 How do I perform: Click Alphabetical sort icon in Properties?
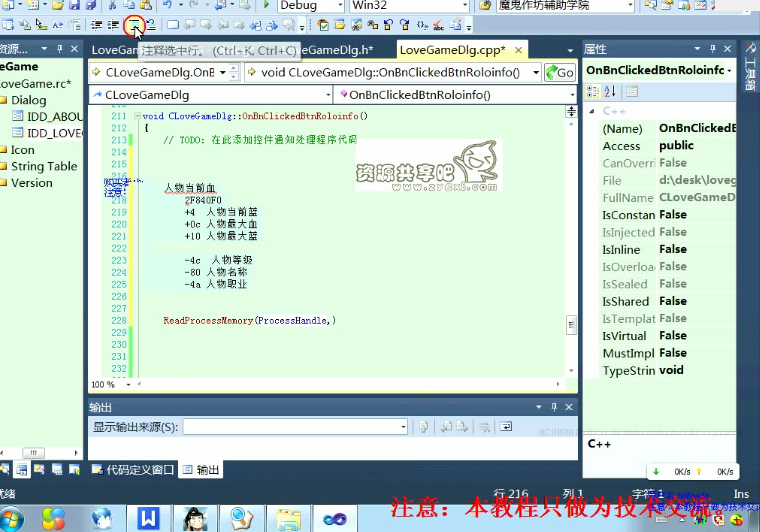point(610,91)
